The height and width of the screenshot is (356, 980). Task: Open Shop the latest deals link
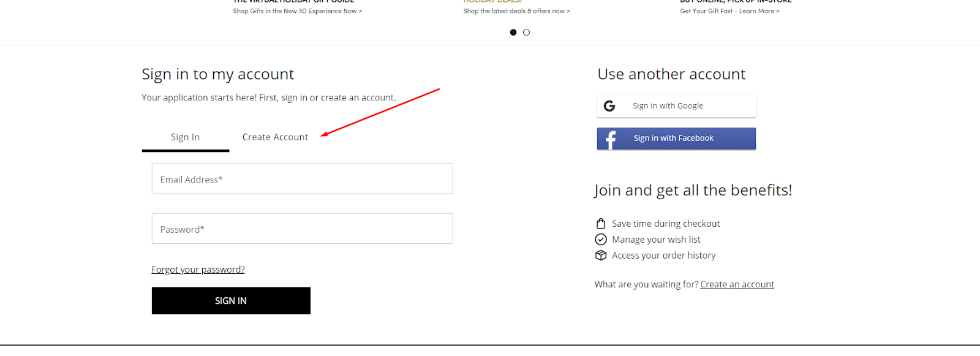[516, 11]
